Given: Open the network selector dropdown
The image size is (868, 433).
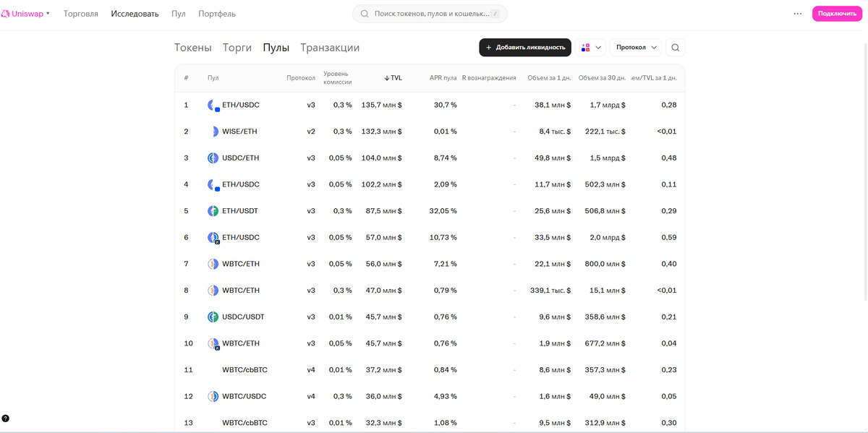Looking at the screenshot, I should click(591, 48).
